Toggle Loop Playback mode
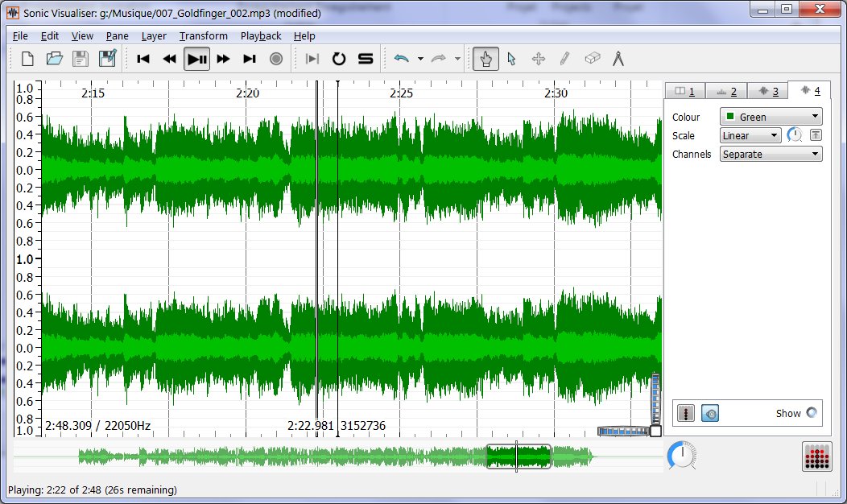The width and height of the screenshot is (847, 504). (339, 59)
